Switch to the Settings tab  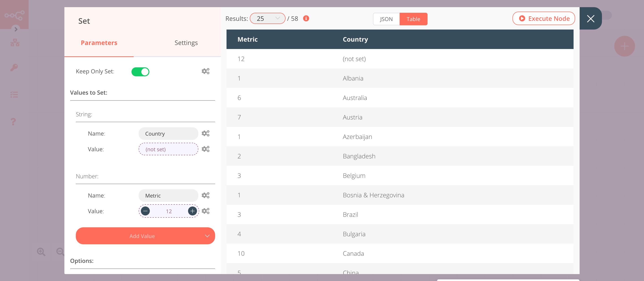pyautogui.click(x=186, y=43)
